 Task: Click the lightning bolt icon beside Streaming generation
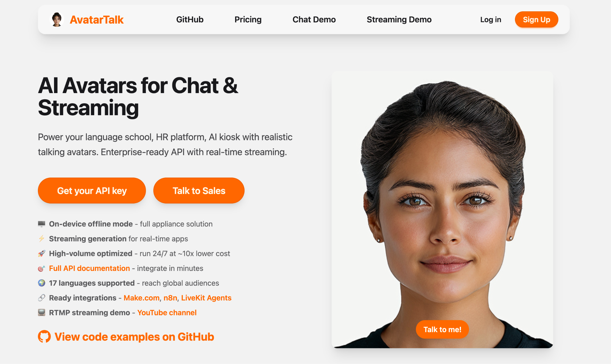coord(41,239)
